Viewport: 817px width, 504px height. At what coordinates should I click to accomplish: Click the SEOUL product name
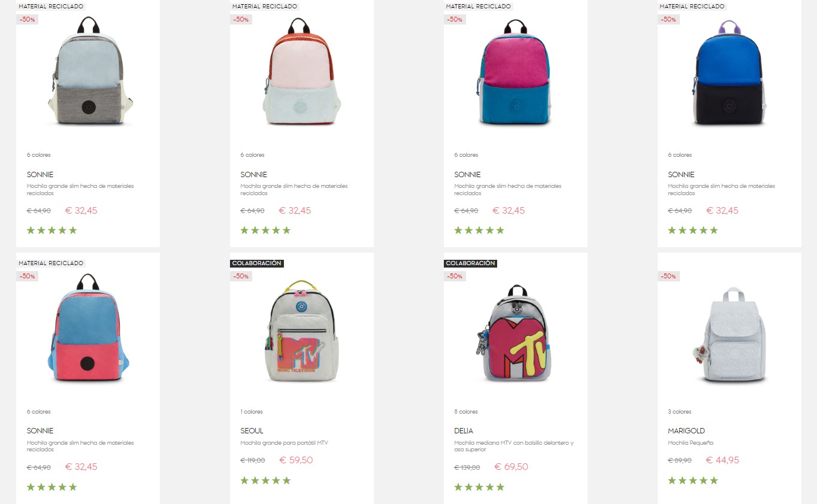[252, 431]
